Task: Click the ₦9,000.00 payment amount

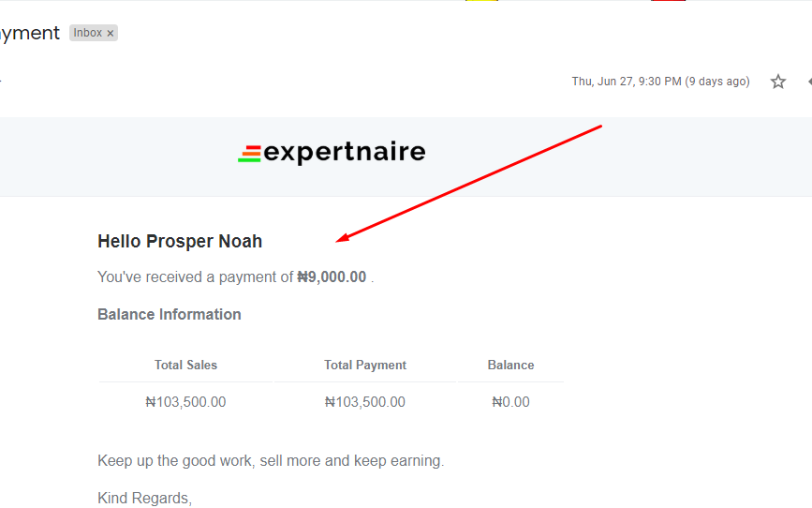Action: 332,276
